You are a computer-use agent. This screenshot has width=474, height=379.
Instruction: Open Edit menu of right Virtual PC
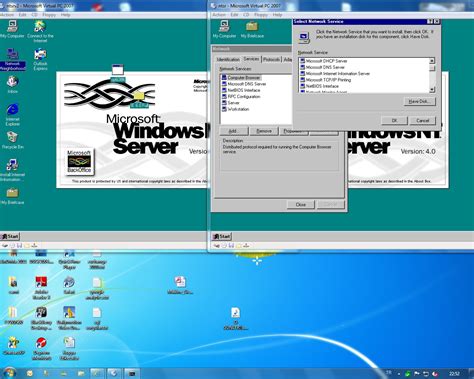pos(234,15)
